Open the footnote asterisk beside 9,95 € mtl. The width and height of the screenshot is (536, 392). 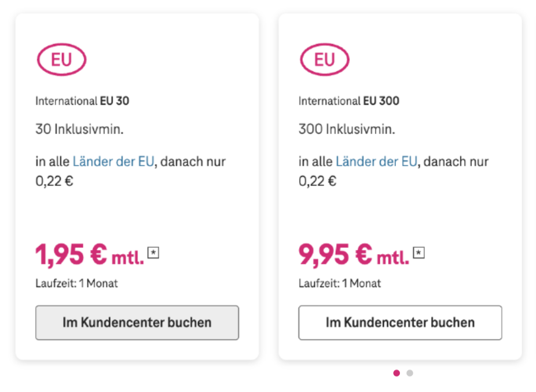pyautogui.click(x=418, y=252)
